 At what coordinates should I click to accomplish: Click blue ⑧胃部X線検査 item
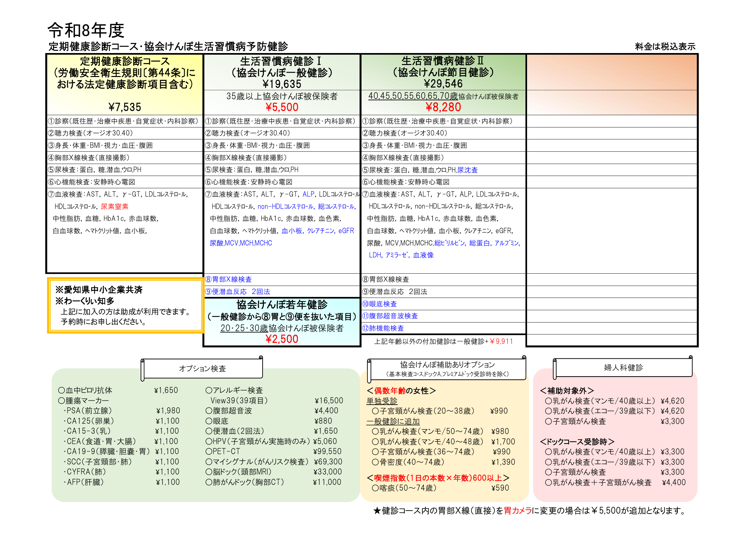point(228,279)
